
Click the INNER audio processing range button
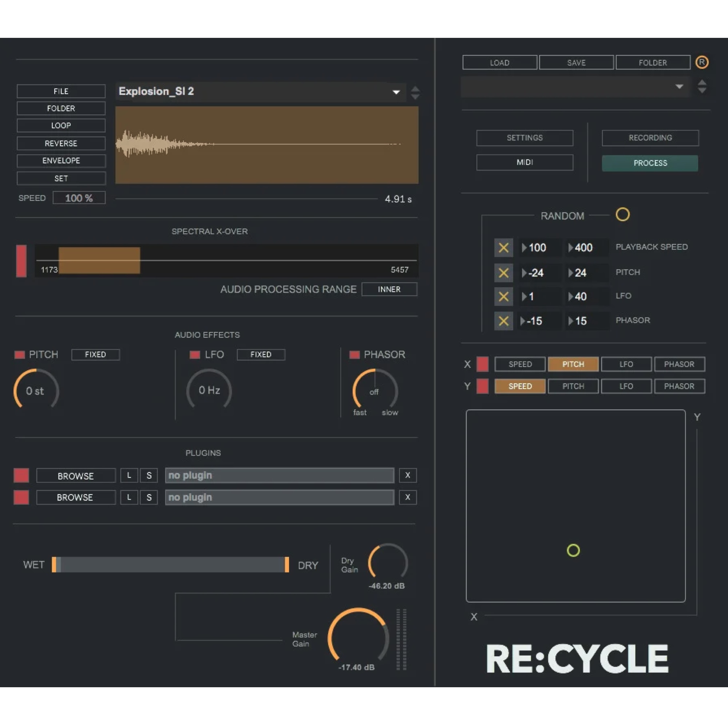click(389, 289)
